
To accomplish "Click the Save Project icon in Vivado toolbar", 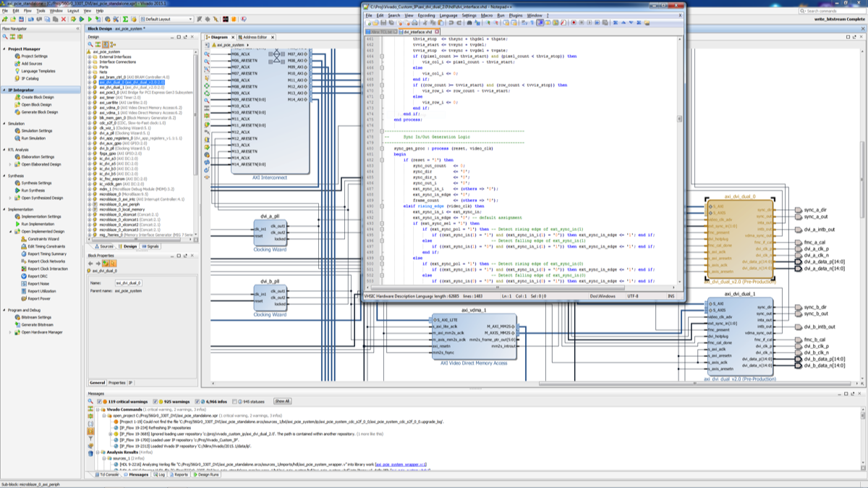I will (21, 20).
